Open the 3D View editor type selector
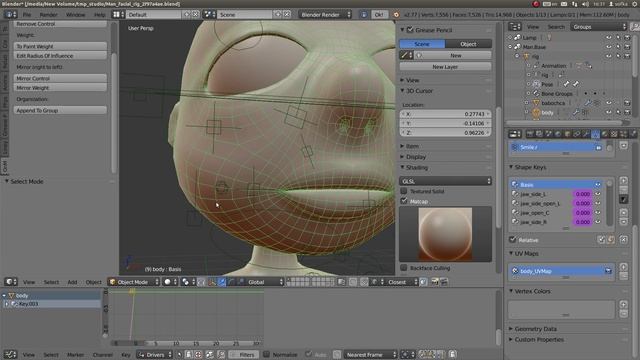The image size is (640, 360). (11, 282)
